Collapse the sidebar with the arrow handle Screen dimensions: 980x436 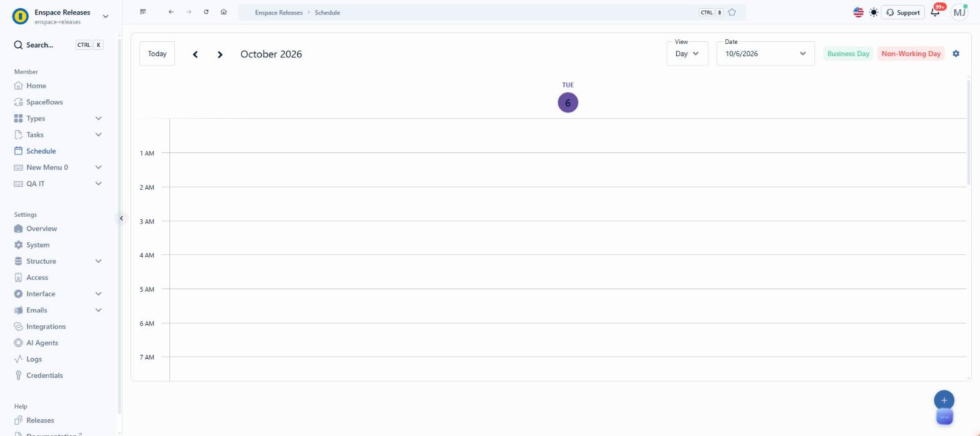[121, 218]
